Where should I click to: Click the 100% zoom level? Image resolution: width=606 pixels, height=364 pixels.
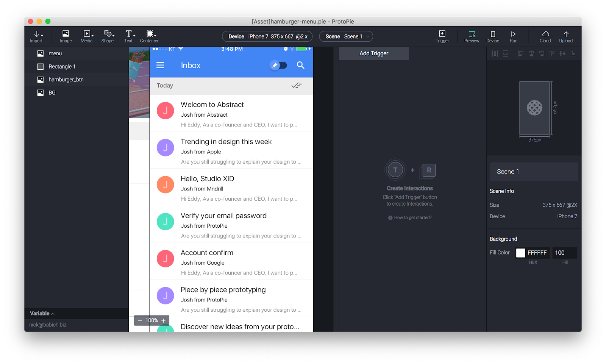pyautogui.click(x=151, y=320)
